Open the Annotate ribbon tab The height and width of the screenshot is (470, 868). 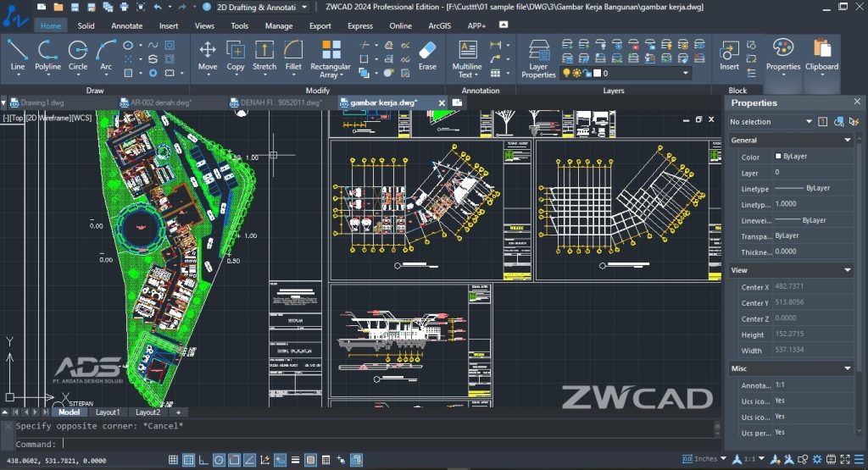pos(127,25)
